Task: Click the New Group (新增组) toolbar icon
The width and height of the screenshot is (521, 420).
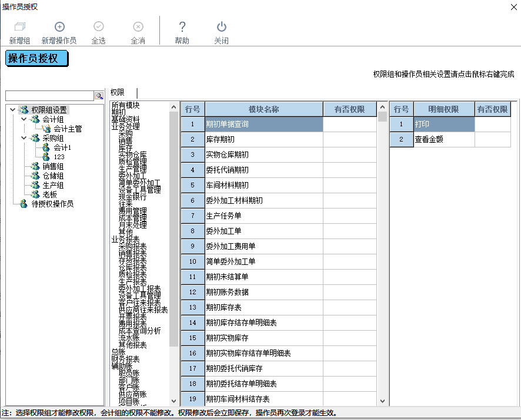Action: coord(20,27)
